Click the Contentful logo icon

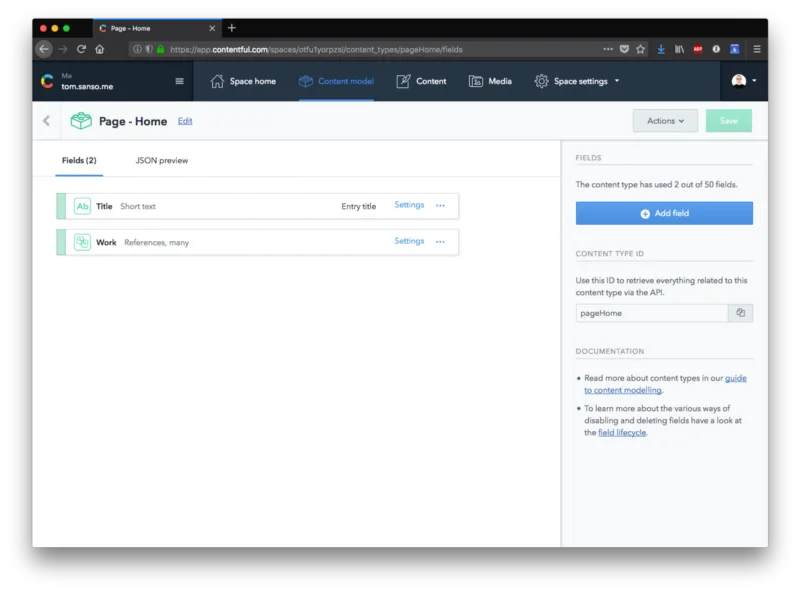tap(47, 81)
